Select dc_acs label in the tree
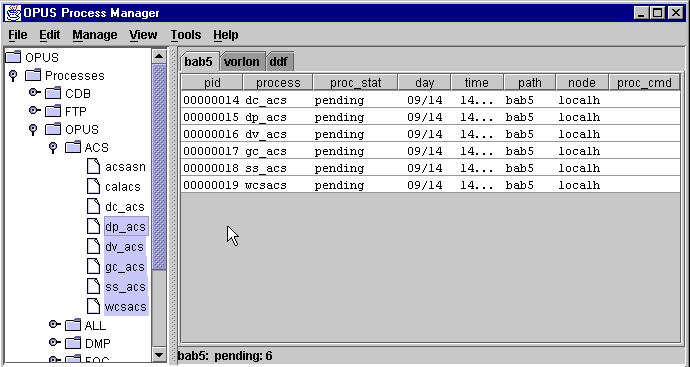The height and width of the screenshot is (367, 690). (x=125, y=207)
